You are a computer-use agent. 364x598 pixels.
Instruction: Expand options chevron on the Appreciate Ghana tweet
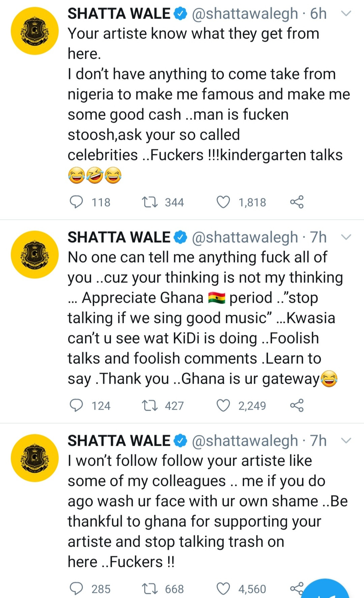coord(346,237)
